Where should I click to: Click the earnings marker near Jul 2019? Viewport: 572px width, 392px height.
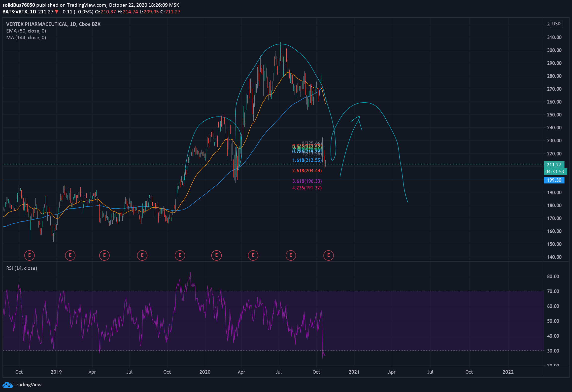142,255
